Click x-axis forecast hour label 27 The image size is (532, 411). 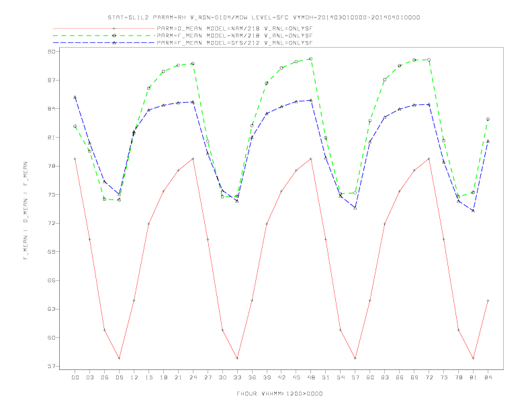pyautogui.click(x=208, y=377)
